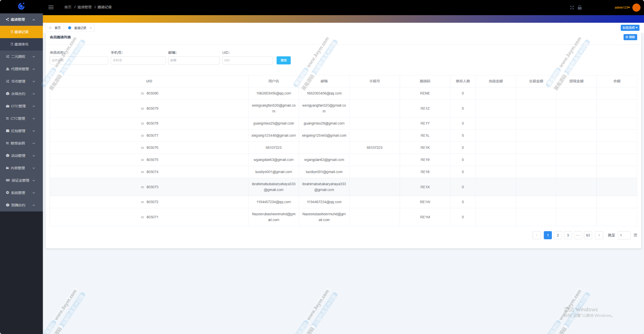Expand row toggle for UID 805076
The image size is (644, 334).
tap(142, 148)
